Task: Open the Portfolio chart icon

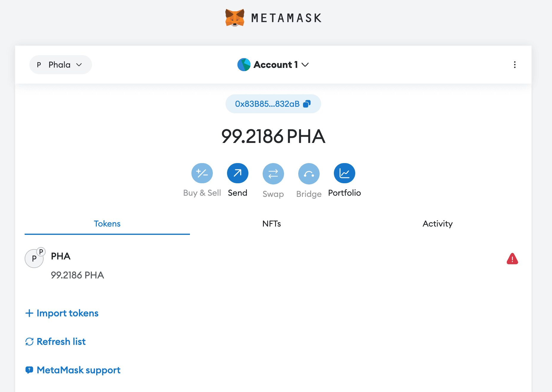Action: point(344,173)
